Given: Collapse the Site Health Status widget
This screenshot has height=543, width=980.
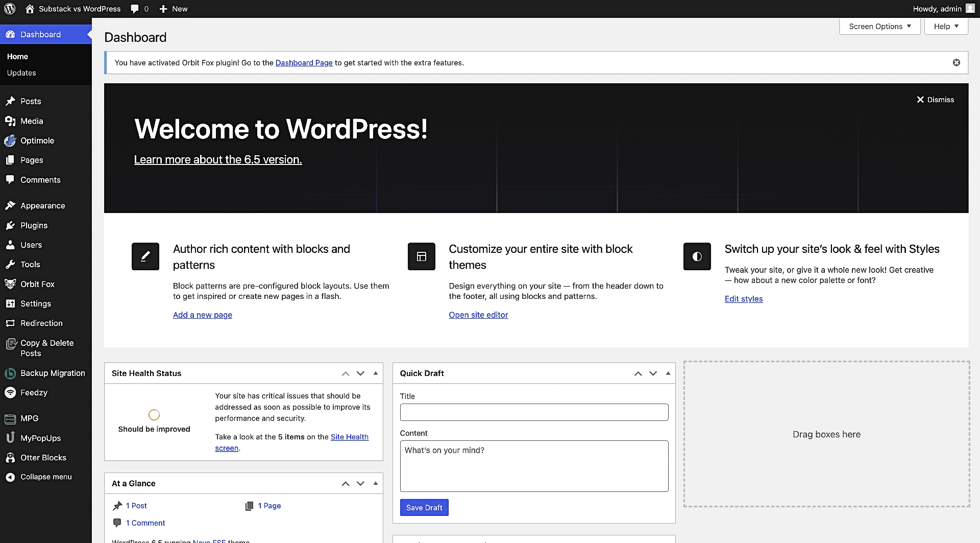Looking at the screenshot, I should click(375, 373).
